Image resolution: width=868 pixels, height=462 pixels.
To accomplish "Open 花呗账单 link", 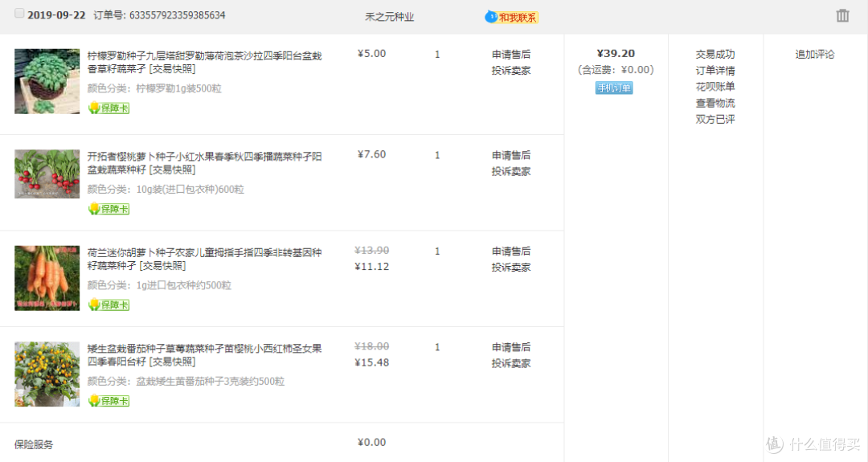I will 715,86.
